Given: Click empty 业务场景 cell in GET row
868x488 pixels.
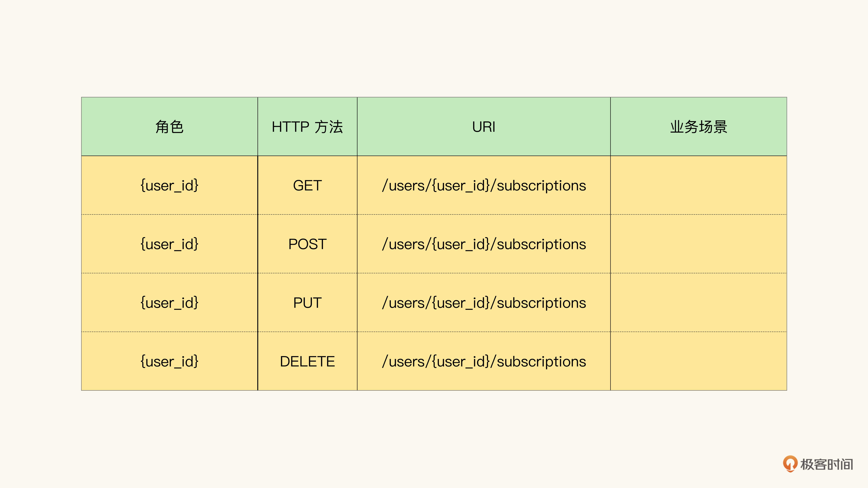Looking at the screenshot, I should (699, 185).
